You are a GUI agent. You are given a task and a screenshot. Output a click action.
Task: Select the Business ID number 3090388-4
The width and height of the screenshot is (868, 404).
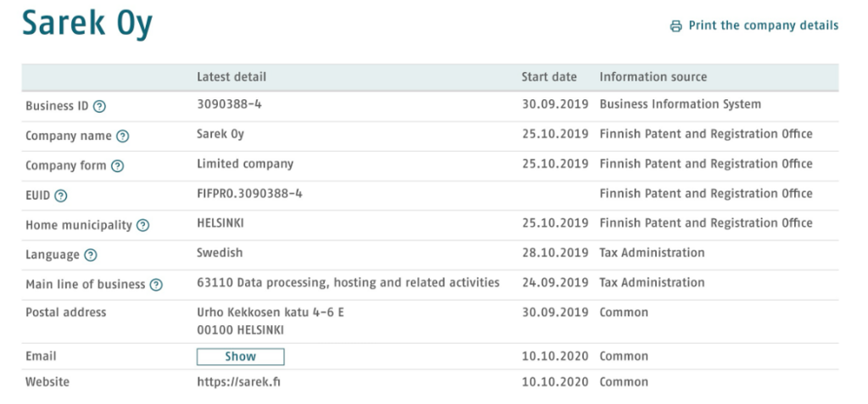pos(229,104)
